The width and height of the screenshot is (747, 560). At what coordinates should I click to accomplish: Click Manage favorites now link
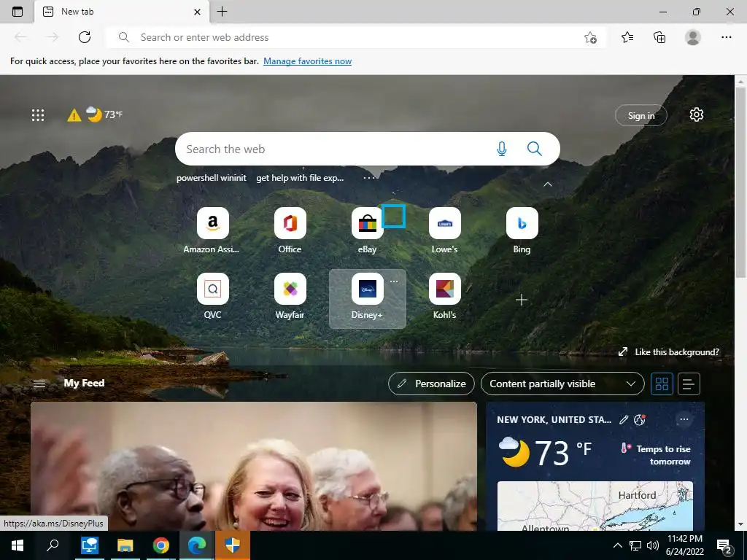(307, 61)
